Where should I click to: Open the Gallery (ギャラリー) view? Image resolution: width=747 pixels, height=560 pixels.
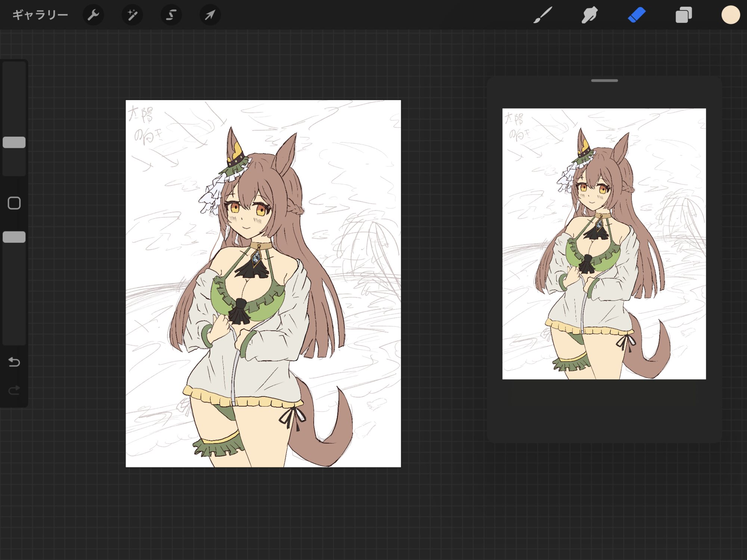[40, 15]
